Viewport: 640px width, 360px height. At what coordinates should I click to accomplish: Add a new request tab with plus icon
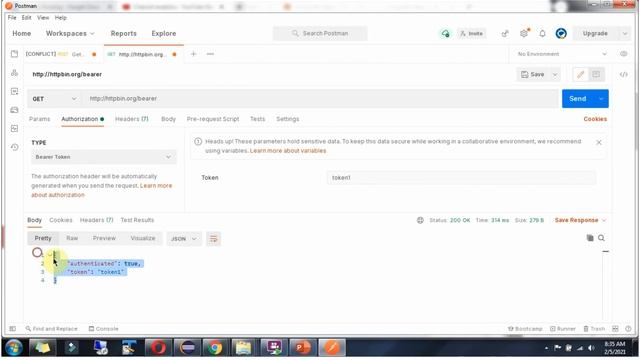click(x=193, y=54)
